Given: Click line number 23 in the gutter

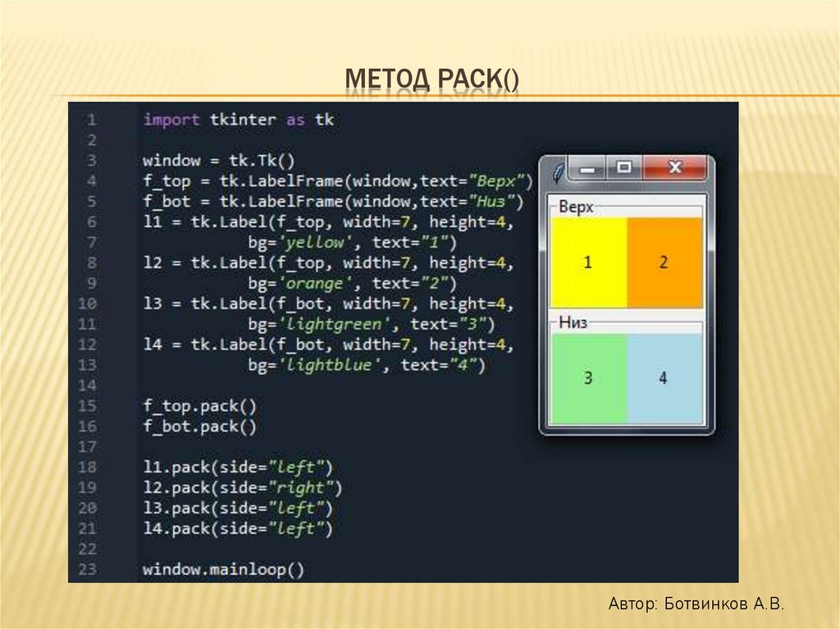Looking at the screenshot, I should [x=87, y=569].
